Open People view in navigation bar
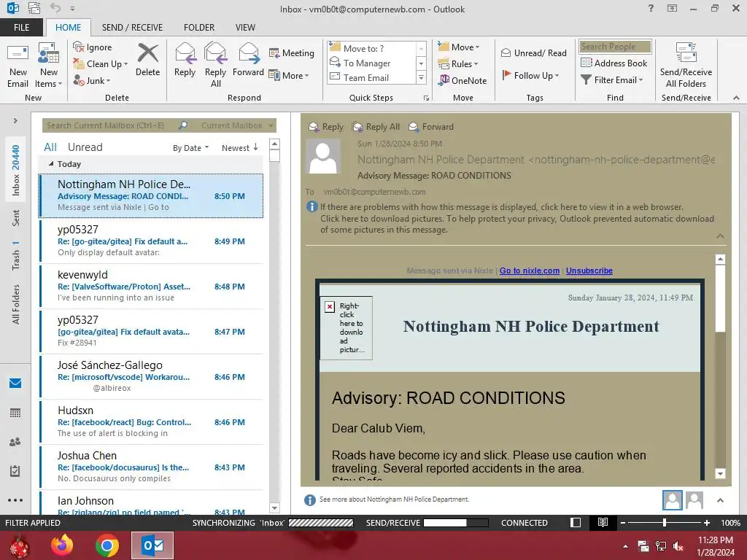This screenshot has width=747, height=560. coord(15,442)
